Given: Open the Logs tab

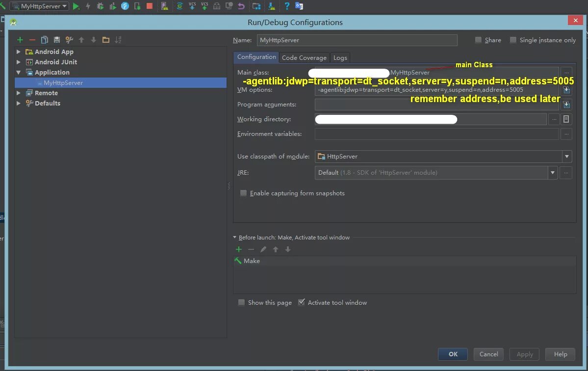Looking at the screenshot, I should point(340,57).
